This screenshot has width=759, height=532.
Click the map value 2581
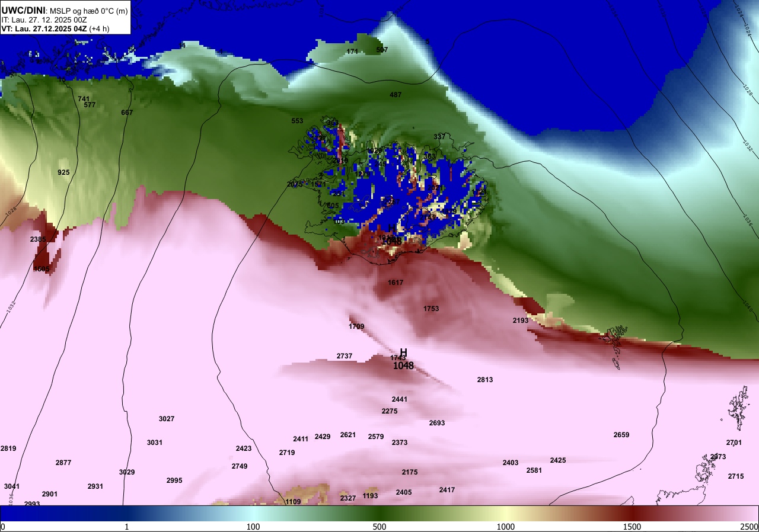pyautogui.click(x=534, y=470)
